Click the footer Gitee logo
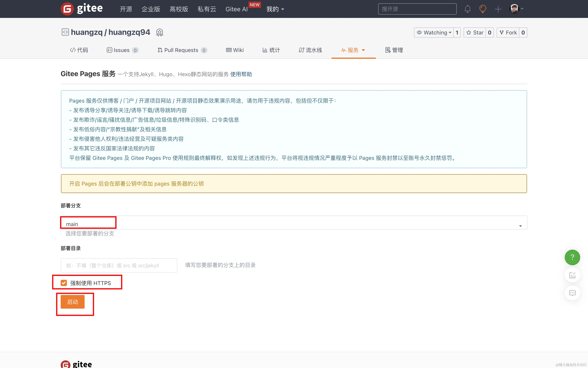The height and width of the screenshot is (368, 588). pos(76,364)
